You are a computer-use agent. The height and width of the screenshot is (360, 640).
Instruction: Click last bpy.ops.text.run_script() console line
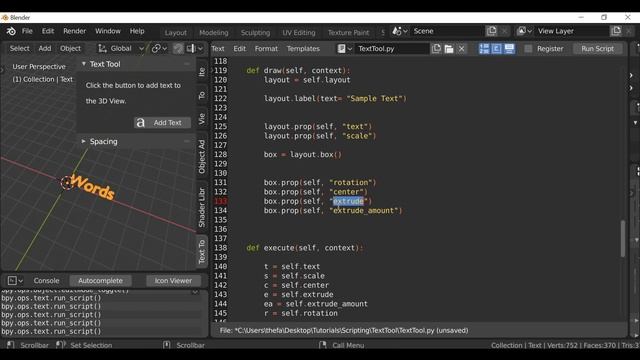pyautogui.click(x=51, y=331)
